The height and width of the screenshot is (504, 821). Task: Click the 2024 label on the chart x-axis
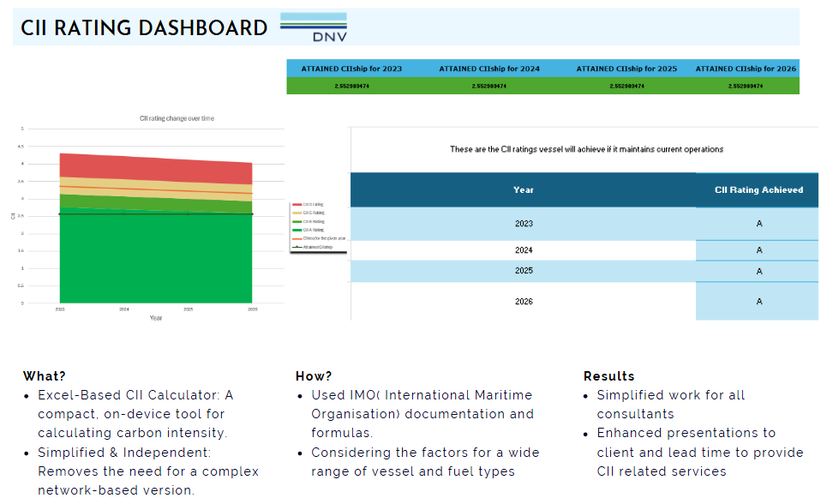coord(124,309)
